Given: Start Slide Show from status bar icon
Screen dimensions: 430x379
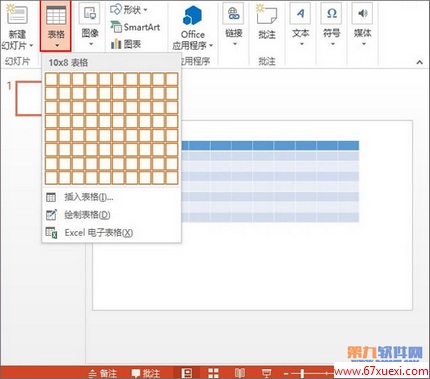Looking at the screenshot, I should point(266,373).
